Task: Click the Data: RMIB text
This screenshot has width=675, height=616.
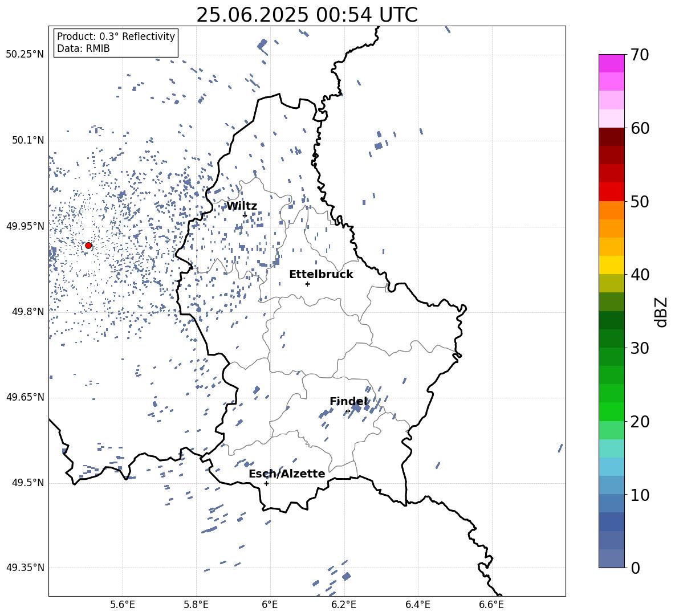Action: pos(83,48)
